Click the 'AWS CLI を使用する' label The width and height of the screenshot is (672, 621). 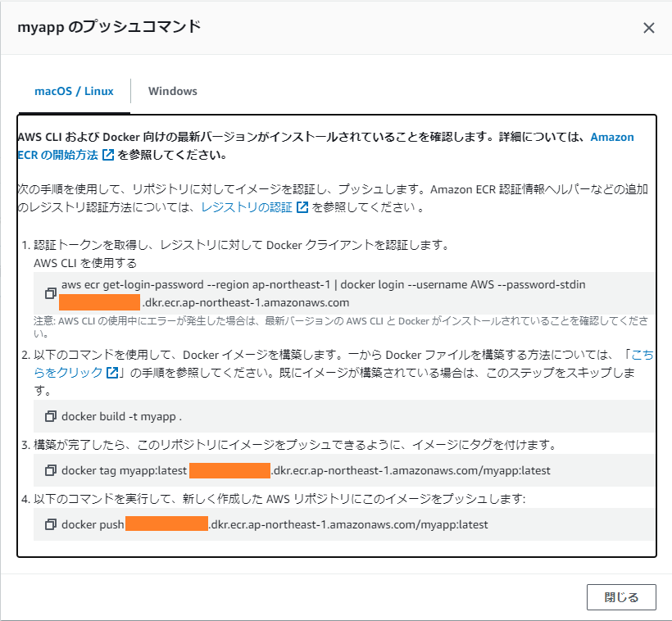85,263
